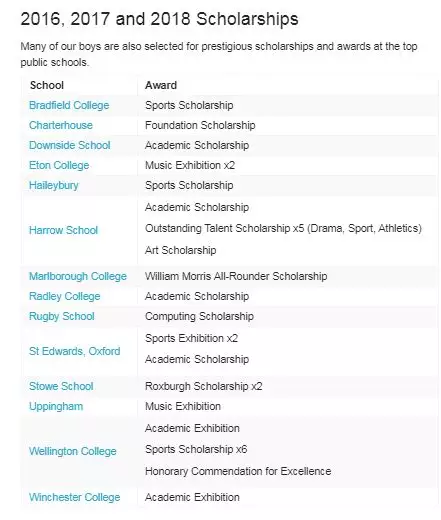This screenshot has width=441, height=520.
Task: Click the Downside School link
Action: pyautogui.click(x=70, y=145)
